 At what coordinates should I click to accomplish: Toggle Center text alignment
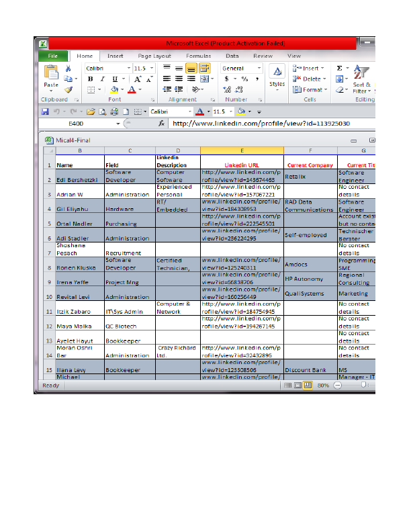(179, 79)
